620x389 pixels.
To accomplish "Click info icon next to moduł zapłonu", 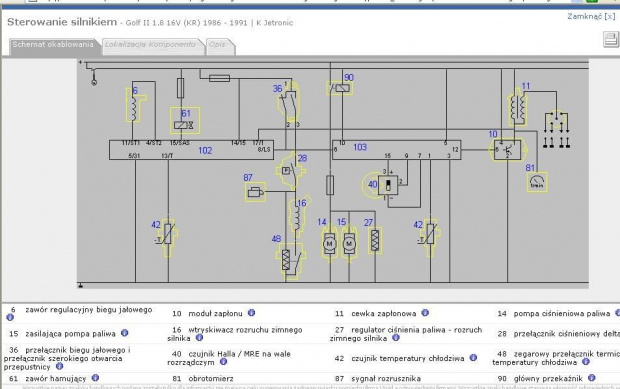I will (x=251, y=313).
